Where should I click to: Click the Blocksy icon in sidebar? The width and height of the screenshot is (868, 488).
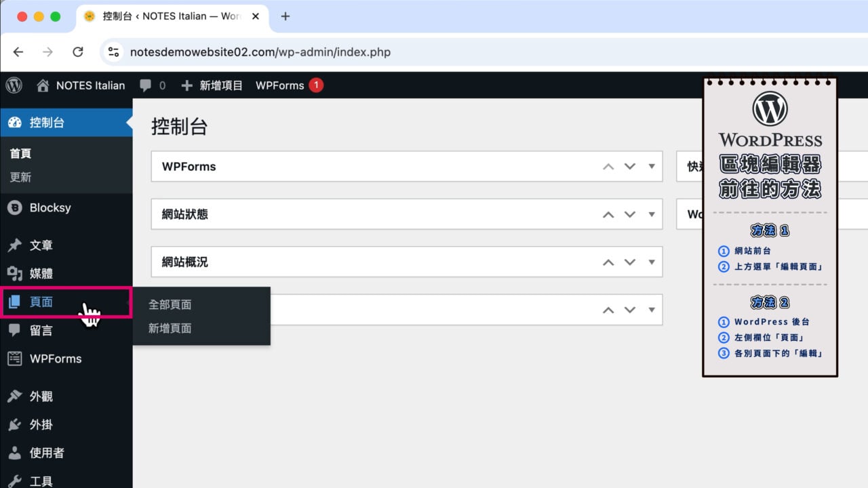[x=14, y=208]
